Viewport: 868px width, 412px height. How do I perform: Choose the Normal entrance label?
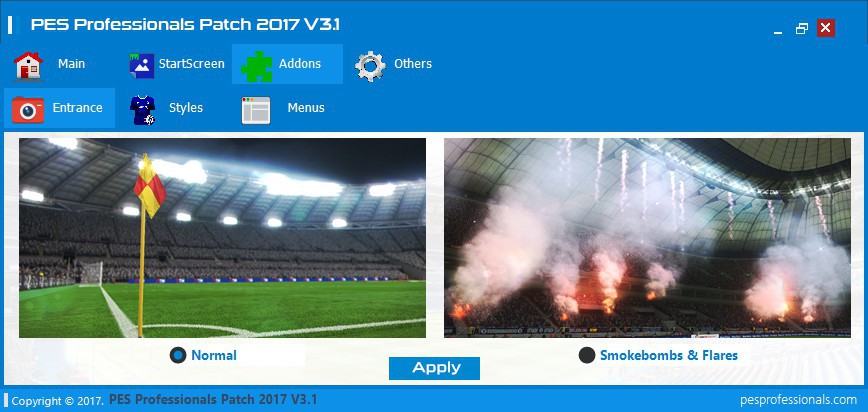click(214, 356)
